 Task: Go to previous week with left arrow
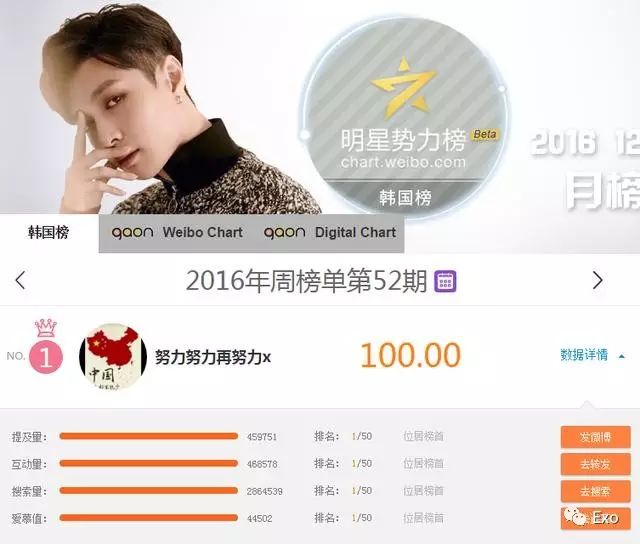(20, 280)
